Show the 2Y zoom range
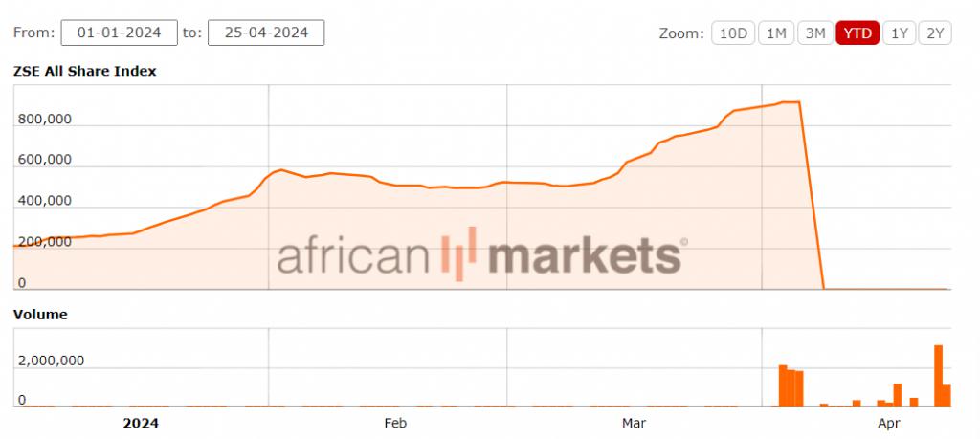Viewport: 980px width, 439px height. pos(935,33)
